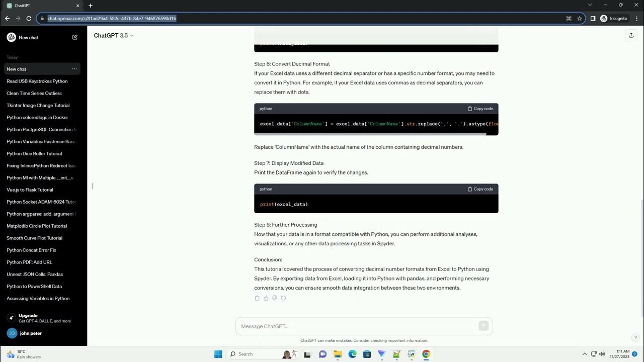Open a new browser tab with plus
Image resolution: width=644 pixels, height=362 pixels.
(x=91, y=6)
